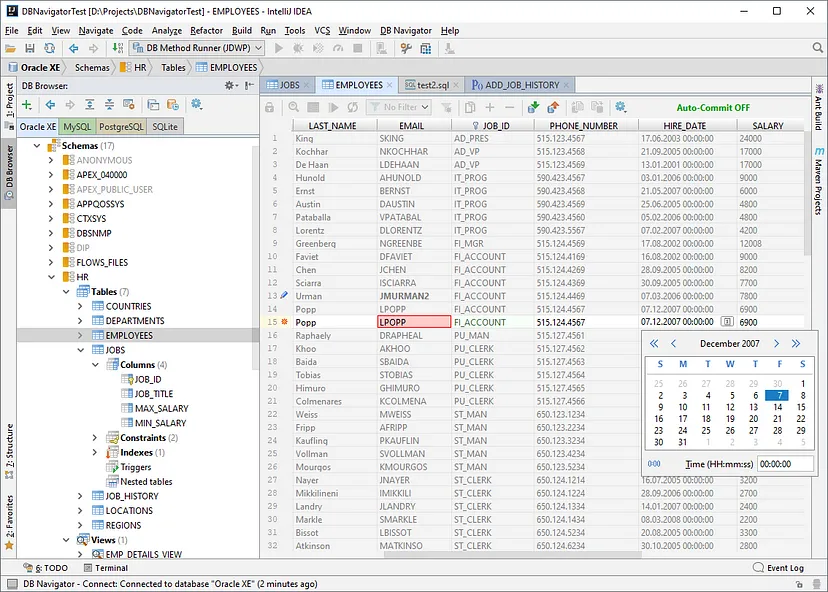Click the SALARY column header
The width and height of the screenshot is (828, 592).
tap(768, 126)
